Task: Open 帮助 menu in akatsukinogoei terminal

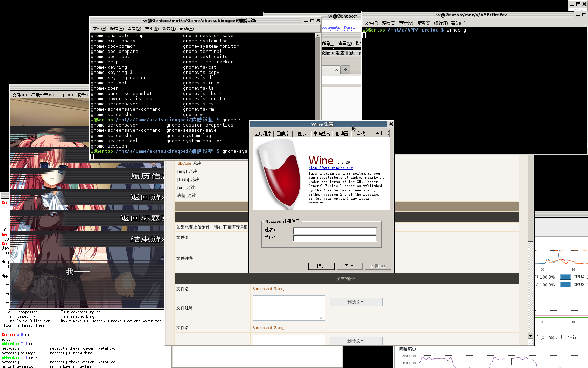Action: [x=186, y=29]
